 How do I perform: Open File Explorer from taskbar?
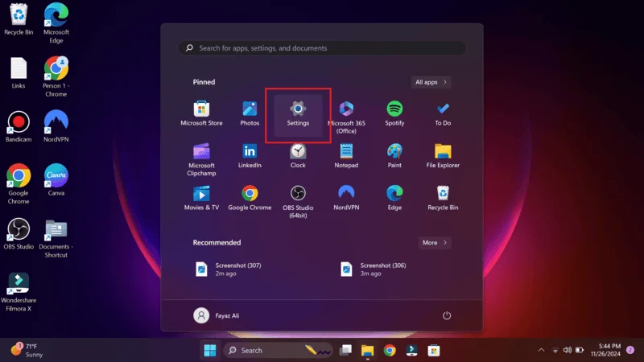[x=367, y=350]
